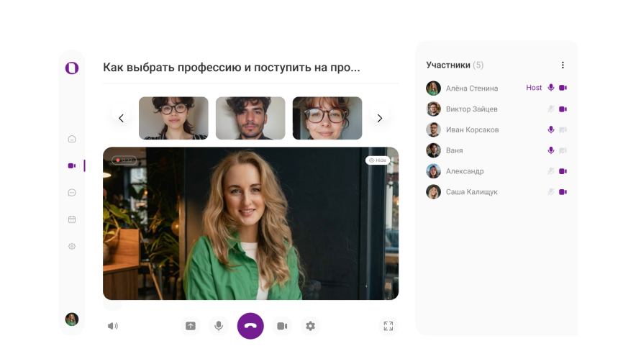Toggle your camera in call controls

[x=282, y=326]
